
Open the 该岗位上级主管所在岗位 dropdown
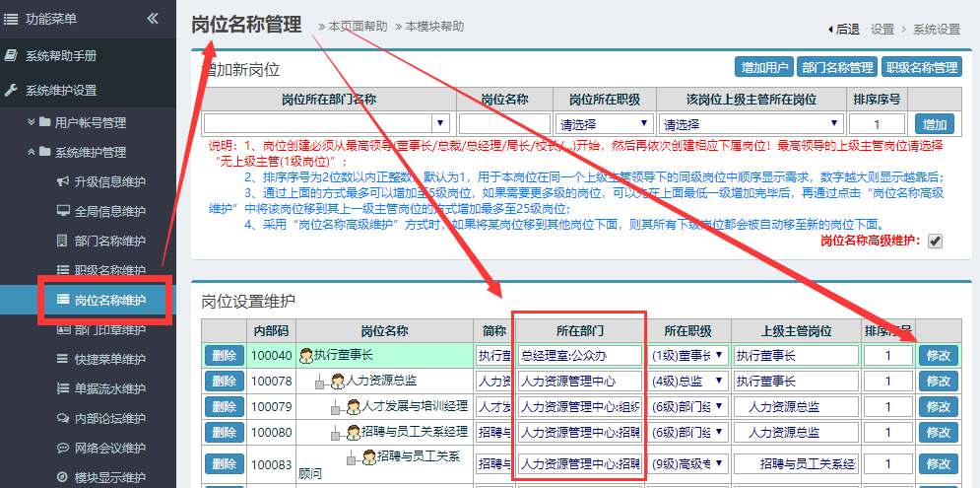752,124
